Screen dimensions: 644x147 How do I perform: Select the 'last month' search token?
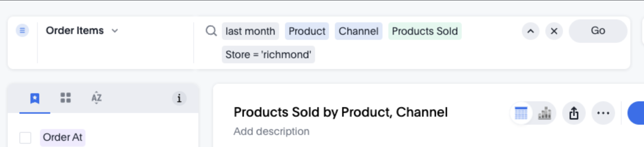pos(250,31)
